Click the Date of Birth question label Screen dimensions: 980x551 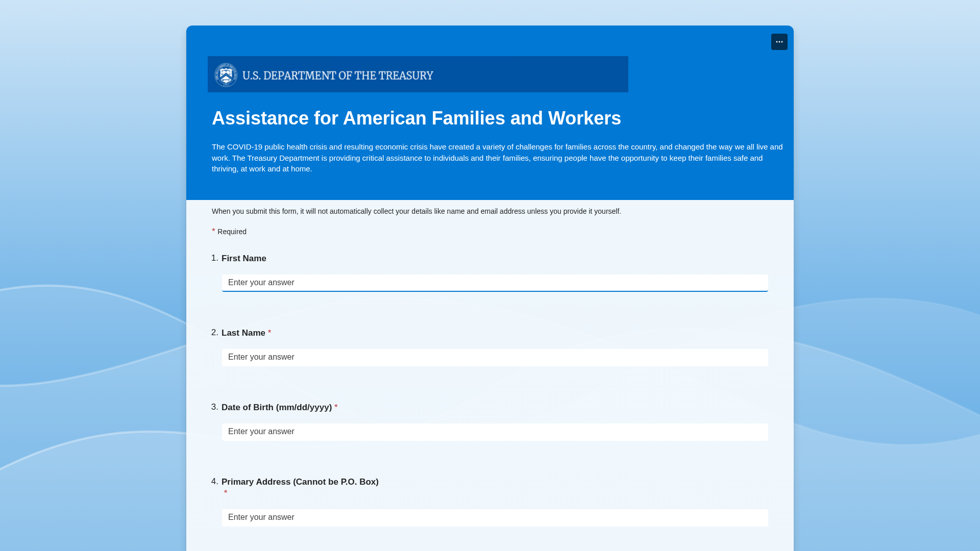(x=276, y=408)
